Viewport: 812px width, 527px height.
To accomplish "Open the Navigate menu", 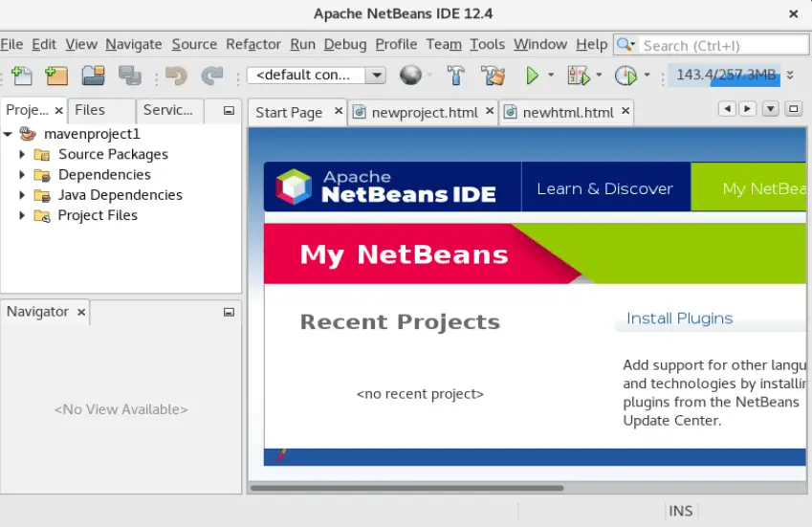I will tap(134, 45).
